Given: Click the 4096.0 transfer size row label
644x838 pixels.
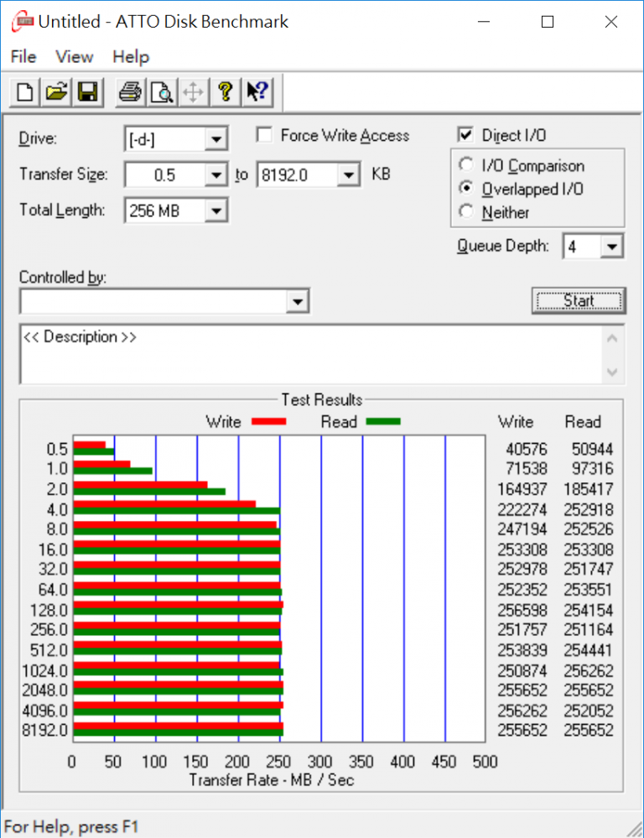Looking at the screenshot, I should click(45, 710).
